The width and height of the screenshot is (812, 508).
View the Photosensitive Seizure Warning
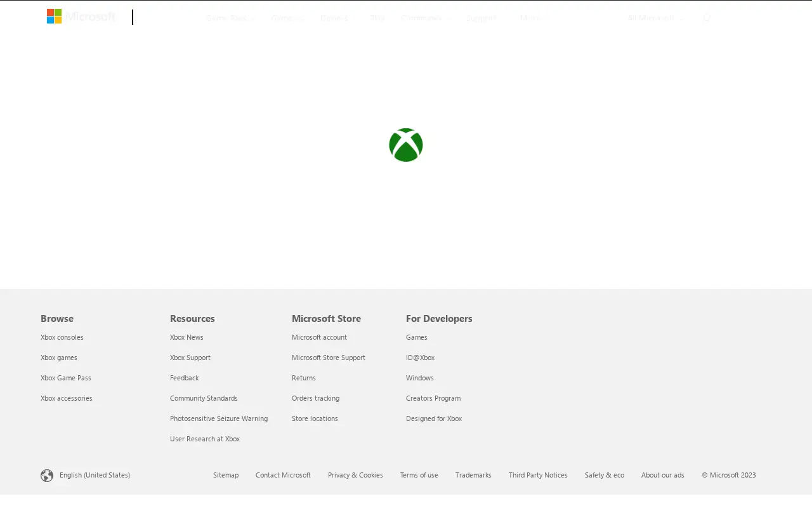tap(219, 418)
